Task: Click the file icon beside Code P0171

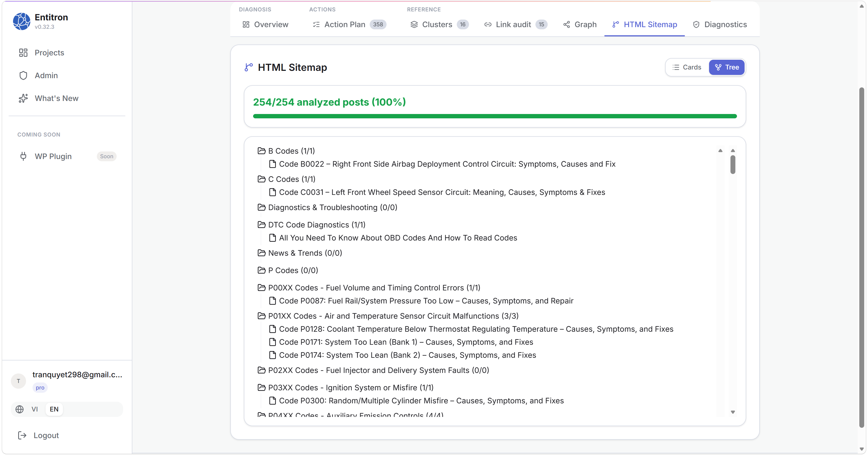Action: [x=273, y=342]
